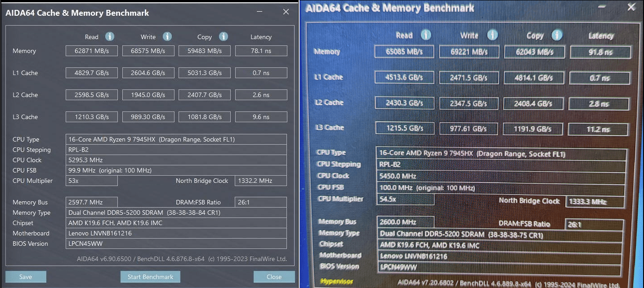
Task: Select L1 Cache Read 4513.6 GB/s field
Action: pyautogui.click(x=404, y=77)
